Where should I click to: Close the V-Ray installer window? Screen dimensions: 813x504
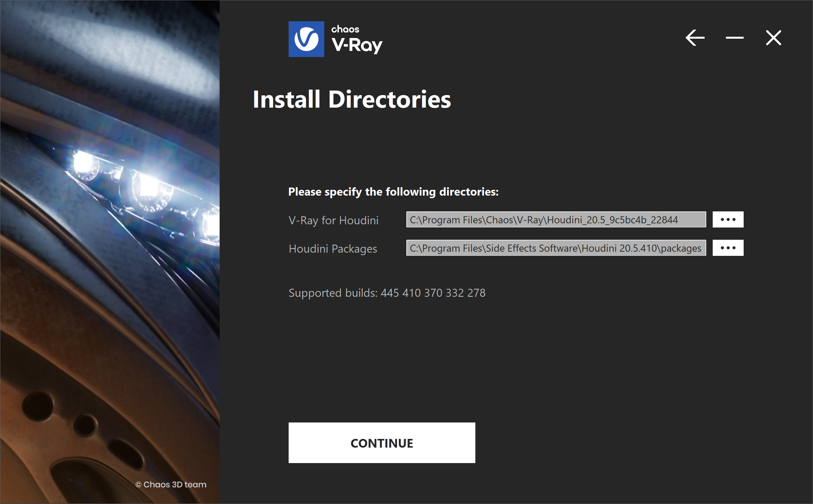[x=773, y=38]
